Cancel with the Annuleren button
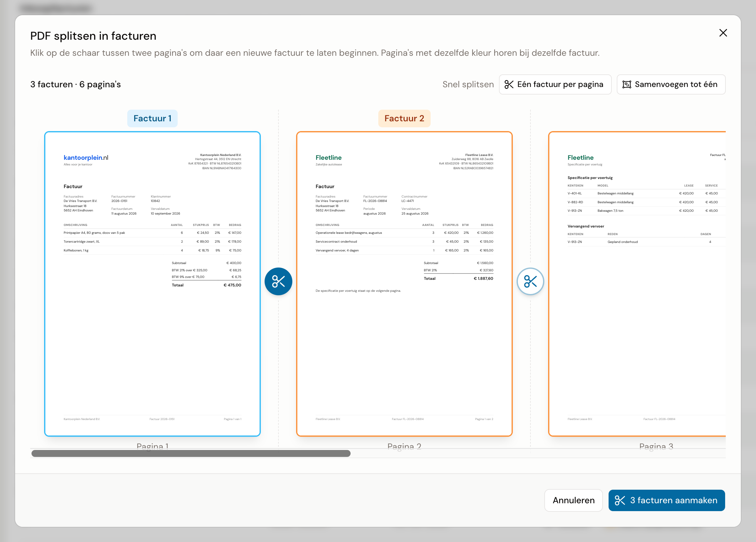756x542 pixels. tap(573, 500)
